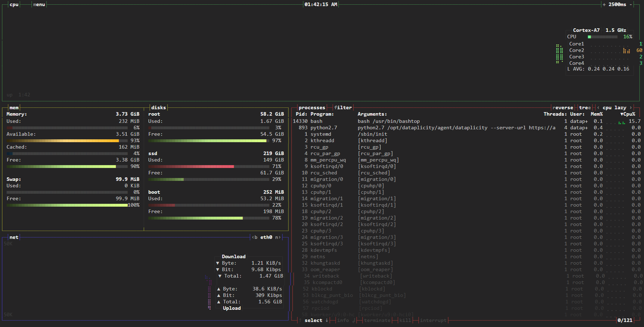Select the rcu_sched process row
The width and height of the screenshot is (644, 327).
click(x=467, y=173)
